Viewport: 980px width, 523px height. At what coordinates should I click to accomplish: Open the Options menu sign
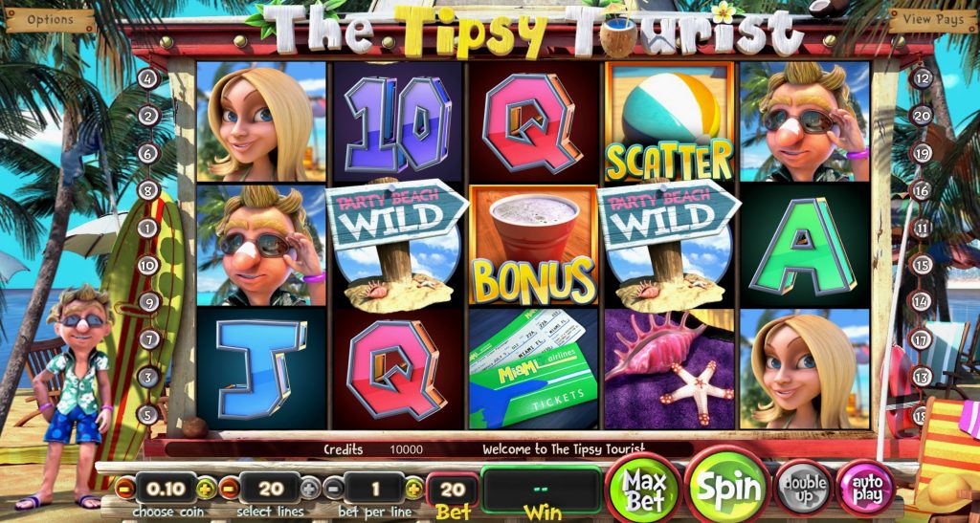50,20
